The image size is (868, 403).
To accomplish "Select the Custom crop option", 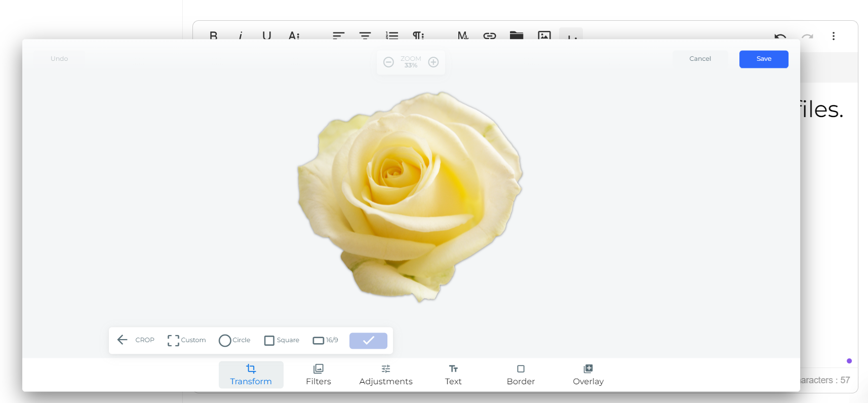I will click(187, 340).
